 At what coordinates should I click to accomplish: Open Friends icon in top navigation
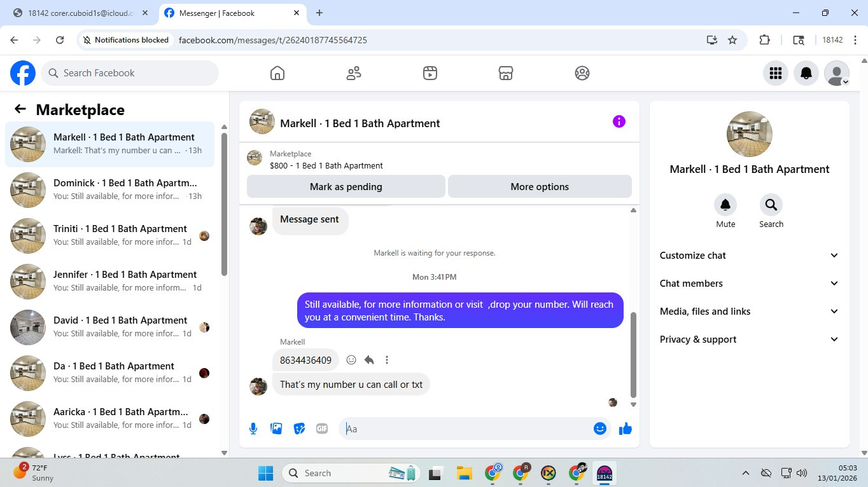[354, 73]
